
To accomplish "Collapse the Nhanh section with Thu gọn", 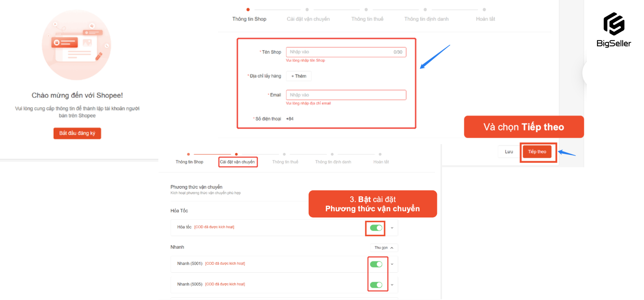I will tap(384, 248).
